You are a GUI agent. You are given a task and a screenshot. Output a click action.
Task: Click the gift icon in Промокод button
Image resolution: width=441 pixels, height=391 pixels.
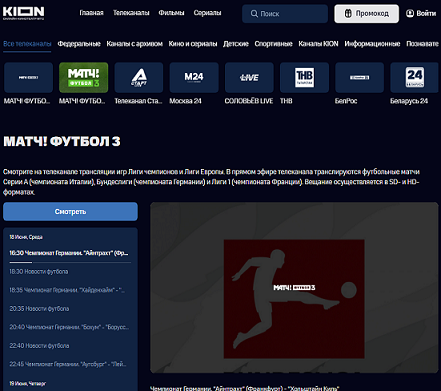(348, 13)
